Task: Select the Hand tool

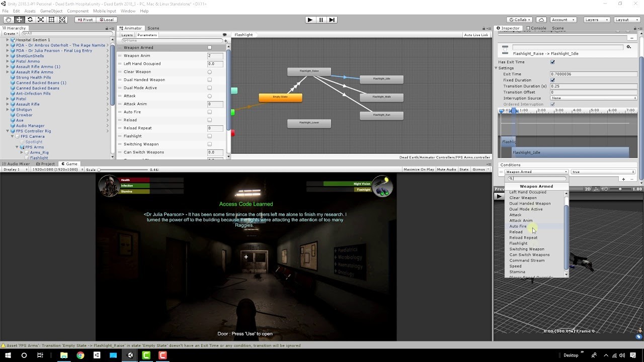Action: point(8,20)
